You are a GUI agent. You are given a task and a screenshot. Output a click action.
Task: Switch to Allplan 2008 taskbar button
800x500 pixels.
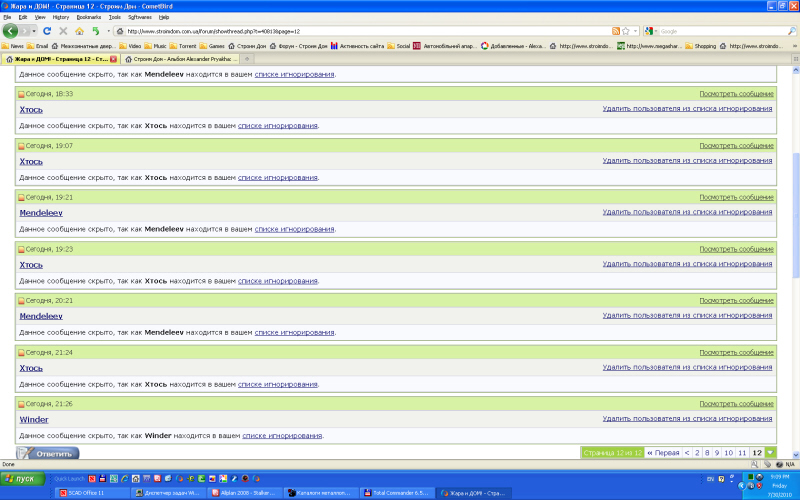pos(244,493)
